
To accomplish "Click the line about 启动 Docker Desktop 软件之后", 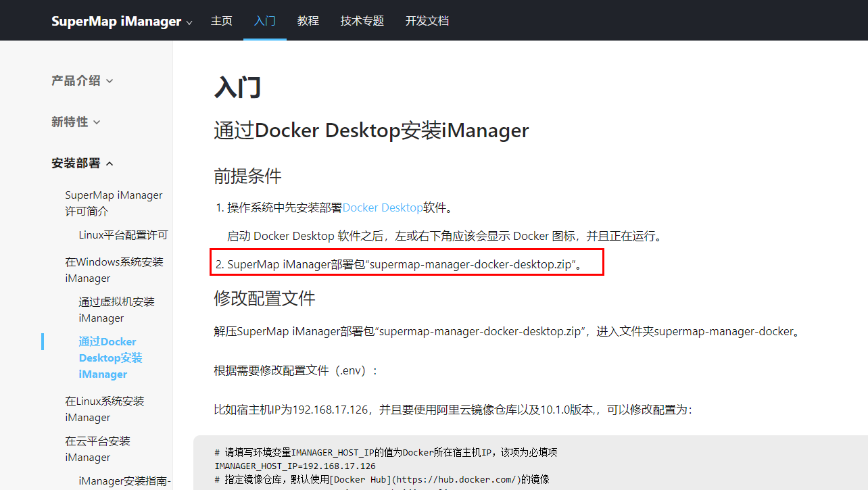I will [x=444, y=236].
